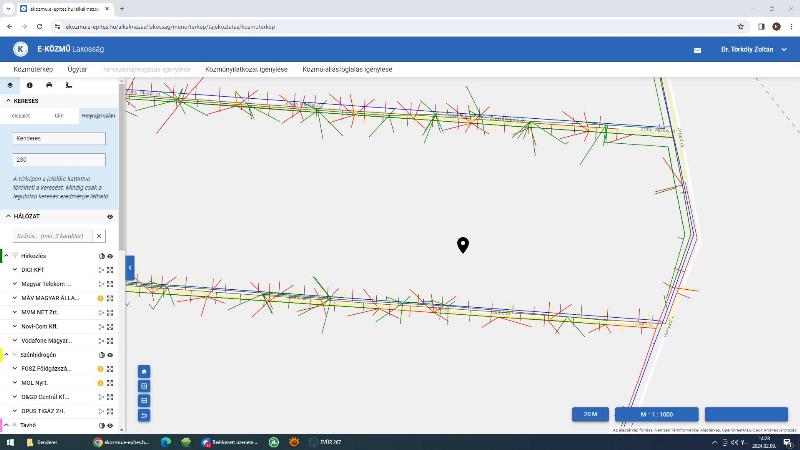Zoom to extent of DIGI KFT layer

pos(110,270)
